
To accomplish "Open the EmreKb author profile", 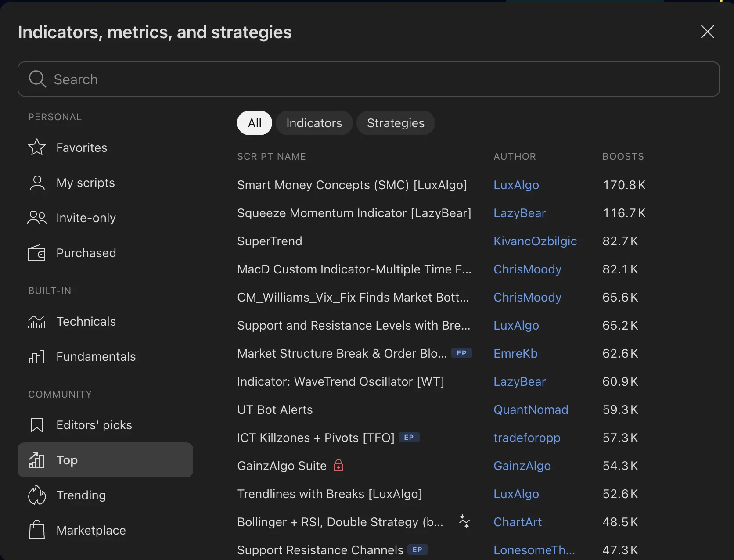I will (515, 353).
